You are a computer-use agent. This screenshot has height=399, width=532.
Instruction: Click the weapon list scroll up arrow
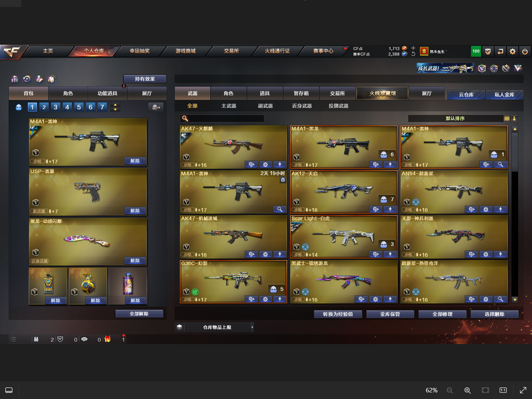coord(515,129)
